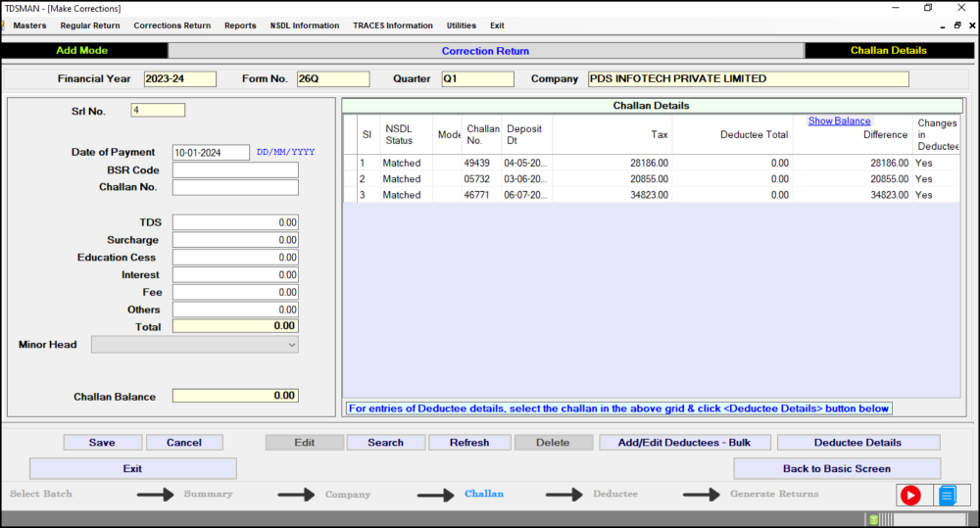
Task: Click the Date of Payment field
Action: (212, 153)
